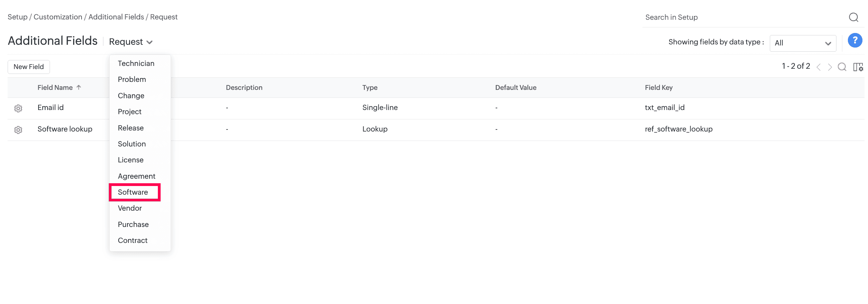Open the Customization breadcrumb link
The width and height of the screenshot is (868, 304).
coord(58,17)
